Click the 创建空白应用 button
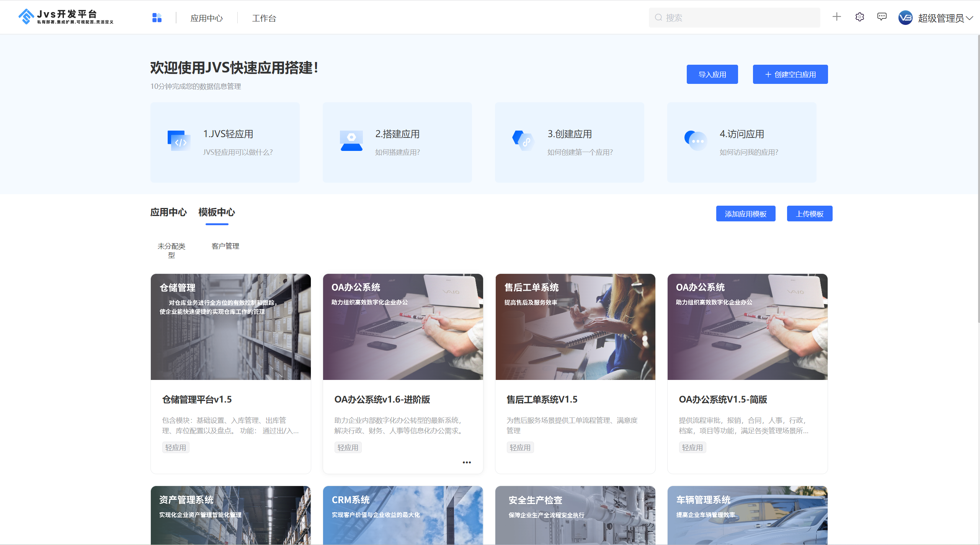Screen dimensions: 980x545 pos(790,74)
